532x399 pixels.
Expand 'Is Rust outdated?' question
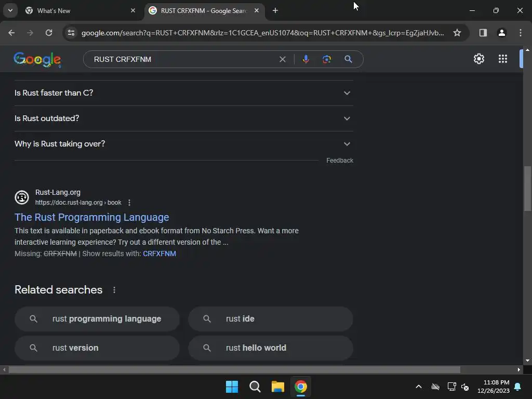click(183, 118)
